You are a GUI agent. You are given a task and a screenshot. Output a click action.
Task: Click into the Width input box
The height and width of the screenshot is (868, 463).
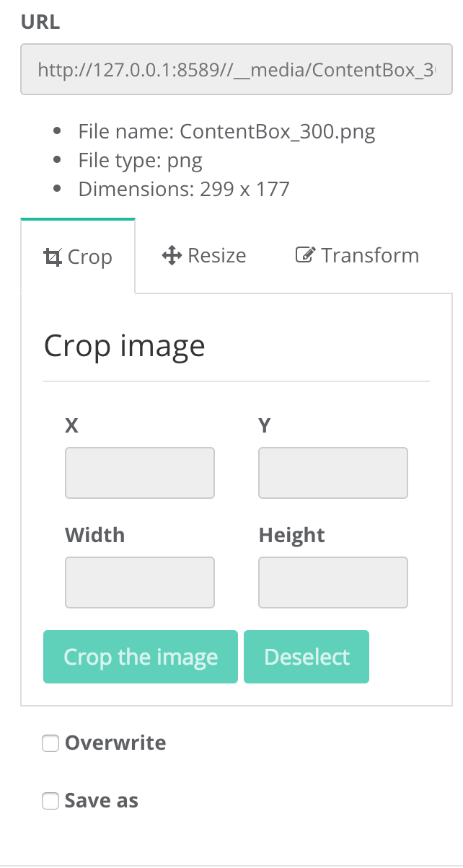tap(140, 583)
